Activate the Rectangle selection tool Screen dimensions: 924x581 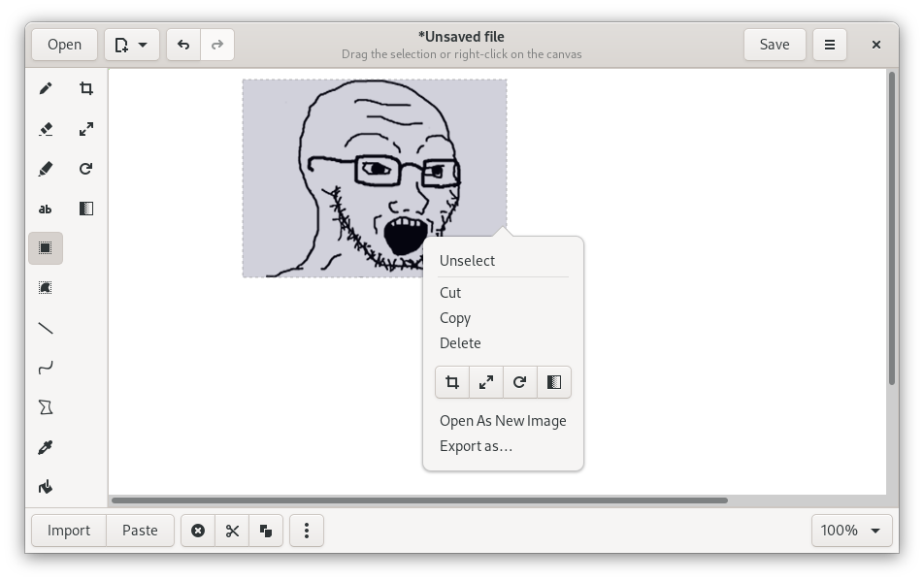click(46, 248)
